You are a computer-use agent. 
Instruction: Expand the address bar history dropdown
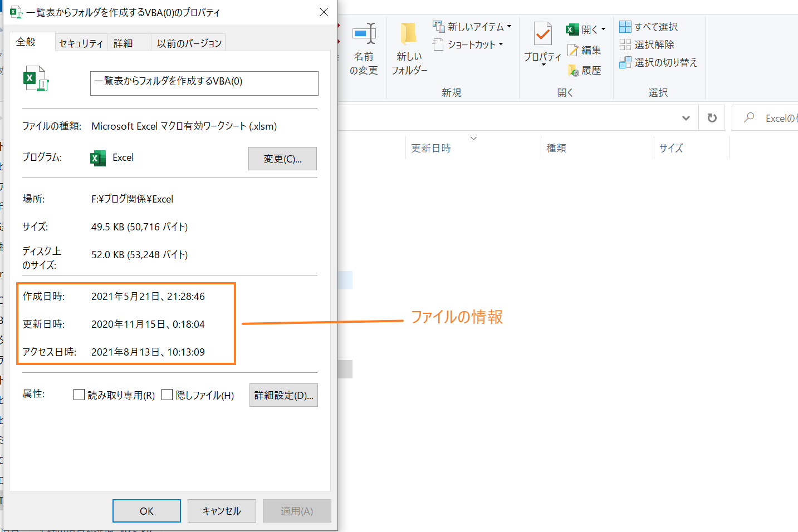tap(686, 118)
